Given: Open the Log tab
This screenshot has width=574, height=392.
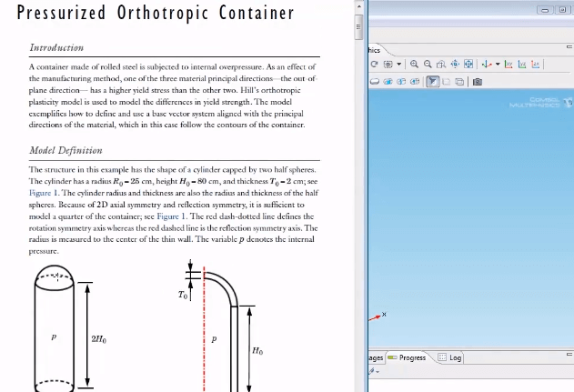Looking at the screenshot, I should 450,357.
